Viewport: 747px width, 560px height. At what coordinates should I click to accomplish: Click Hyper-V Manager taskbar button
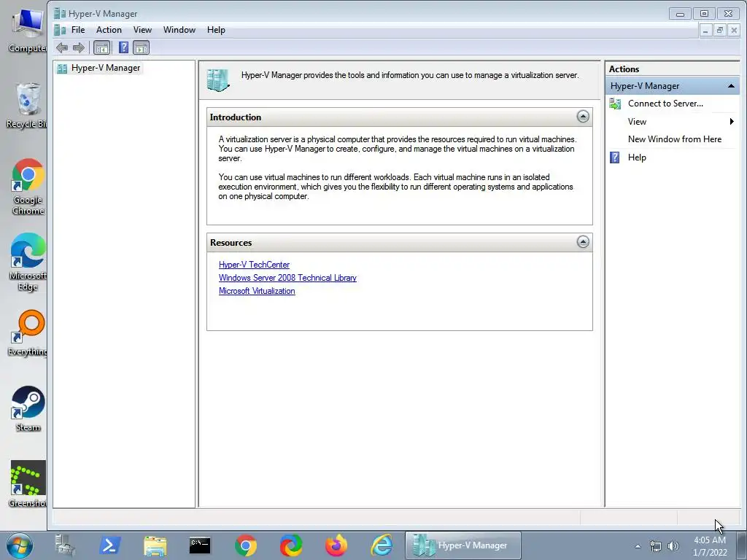[x=462, y=545]
